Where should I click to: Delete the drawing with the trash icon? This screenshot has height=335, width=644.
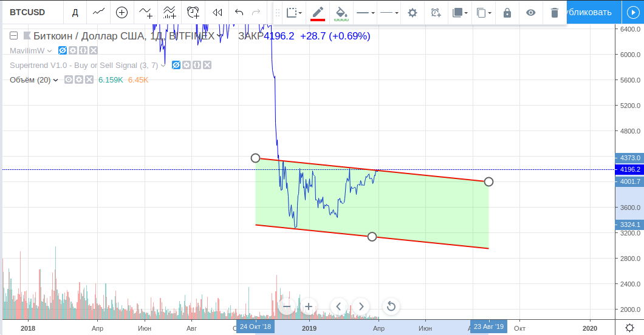554,13
